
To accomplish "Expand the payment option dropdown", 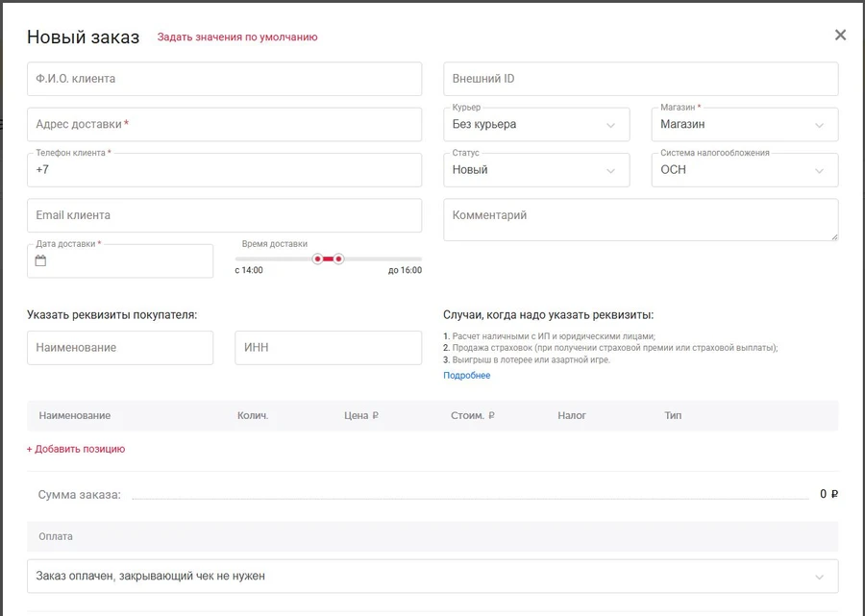I will [x=432, y=577].
